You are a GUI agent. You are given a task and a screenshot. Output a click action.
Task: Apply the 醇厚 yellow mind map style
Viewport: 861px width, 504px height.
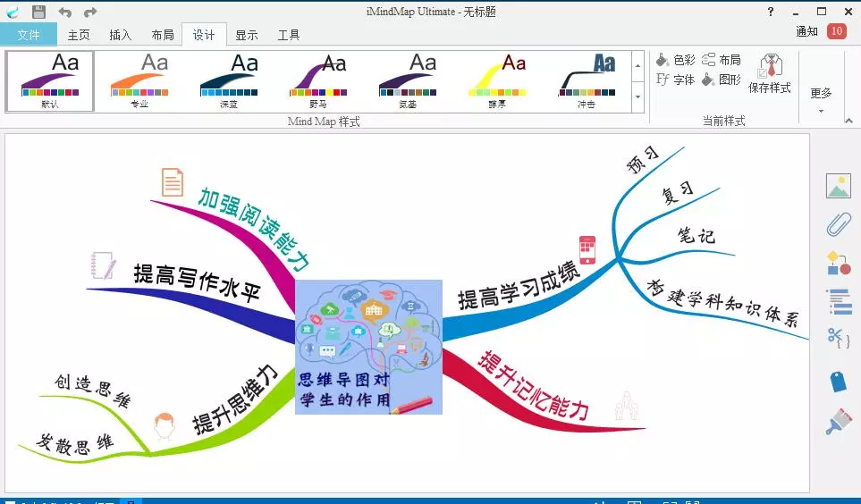point(497,81)
